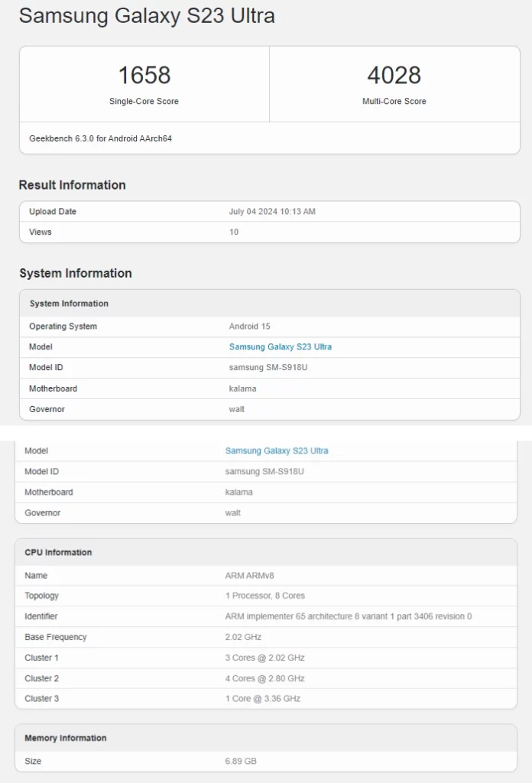Click the Views label
Image resolution: width=532 pixels, height=783 pixels.
(40, 232)
